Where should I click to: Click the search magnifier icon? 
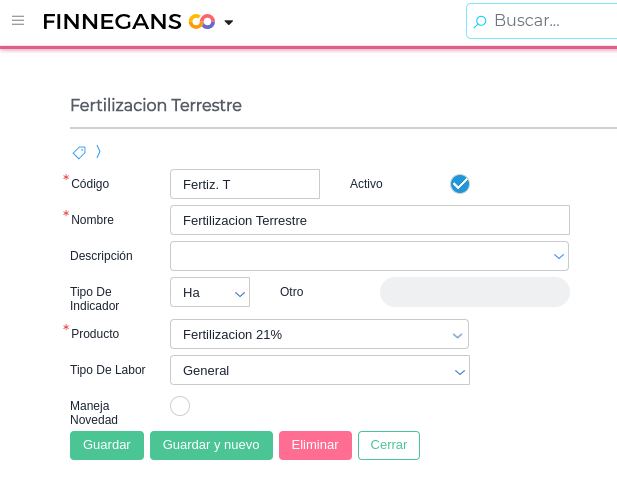(x=480, y=21)
